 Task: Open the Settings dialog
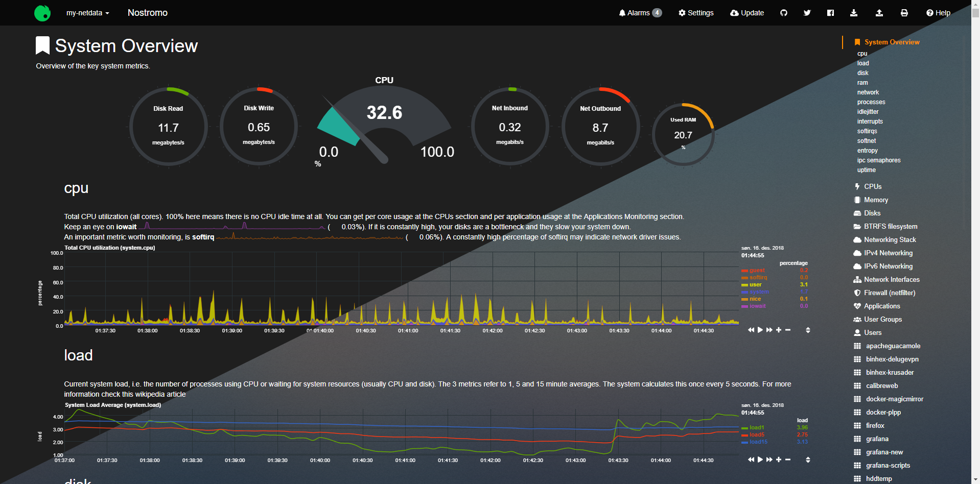[x=695, y=13]
